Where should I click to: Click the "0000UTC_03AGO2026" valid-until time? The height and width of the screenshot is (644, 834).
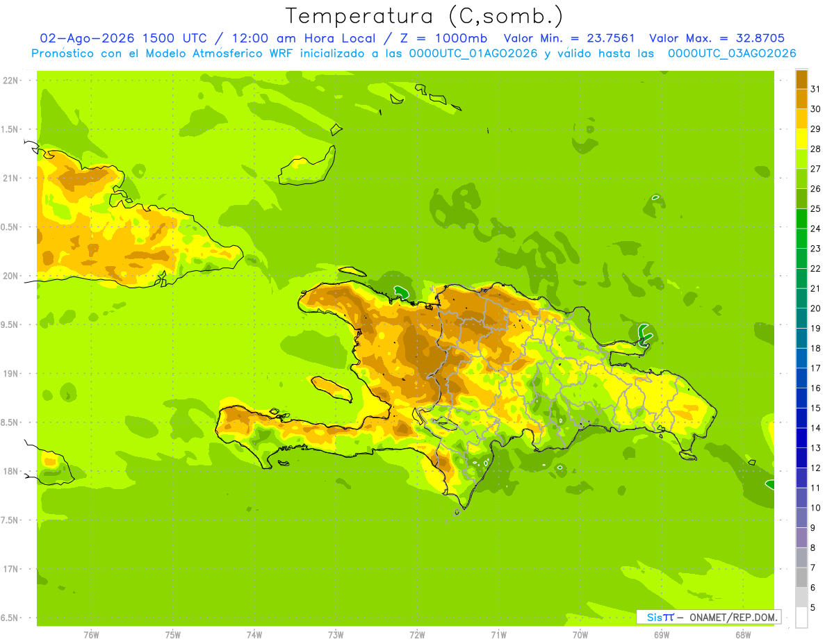tap(732, 53)
